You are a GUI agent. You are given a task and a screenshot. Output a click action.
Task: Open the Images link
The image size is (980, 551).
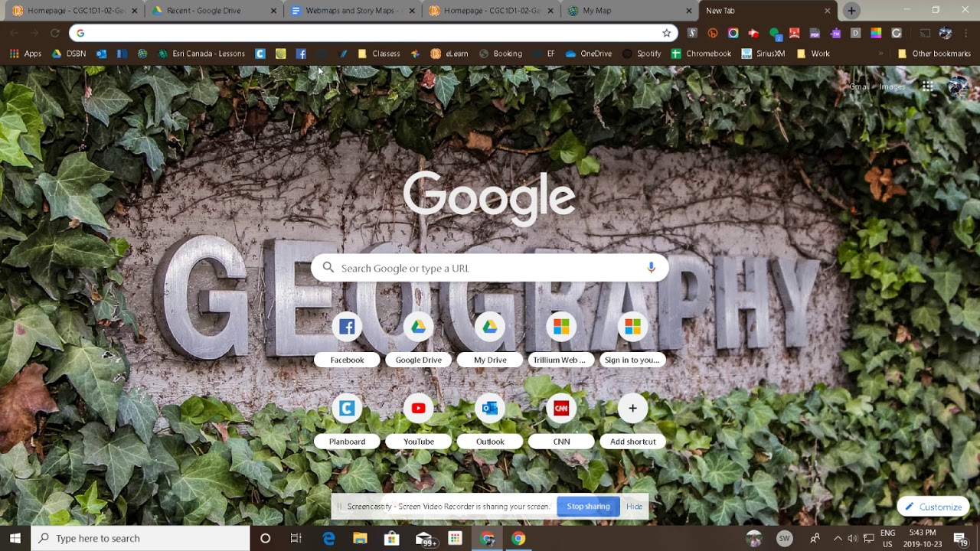pyautogui.click(x=892, y=86)
